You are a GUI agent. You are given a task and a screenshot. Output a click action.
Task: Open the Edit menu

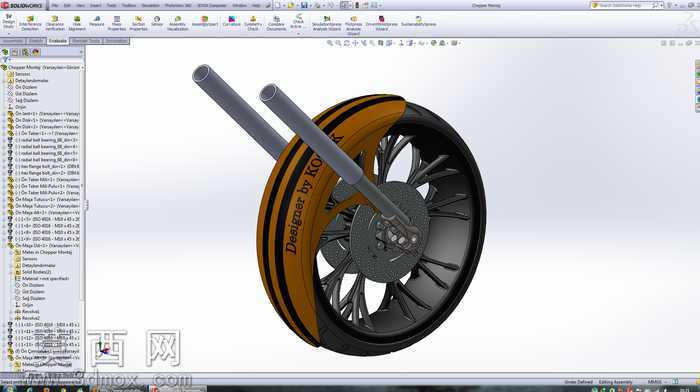67,5
